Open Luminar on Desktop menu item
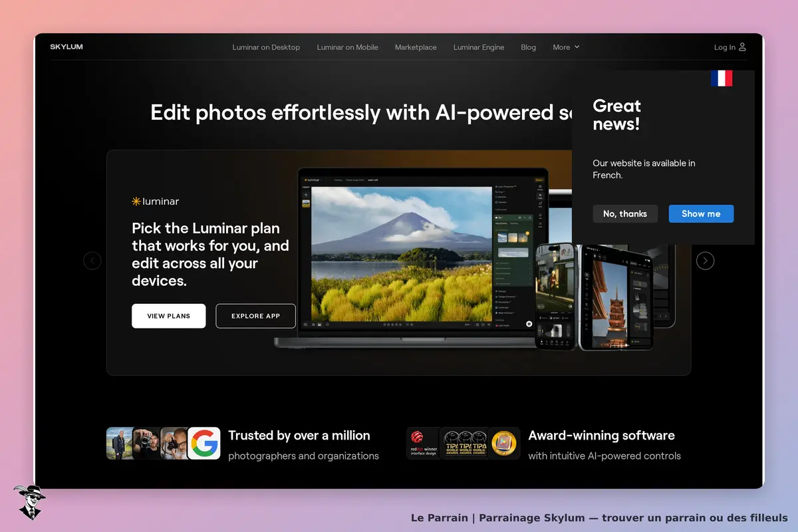 pyautogui.click(x=266, y=47)
